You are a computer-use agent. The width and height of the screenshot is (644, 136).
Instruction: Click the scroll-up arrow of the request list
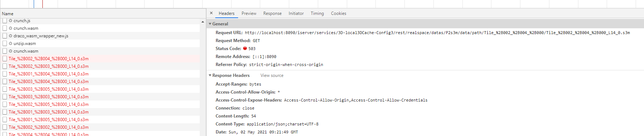[x=203, y=22]
